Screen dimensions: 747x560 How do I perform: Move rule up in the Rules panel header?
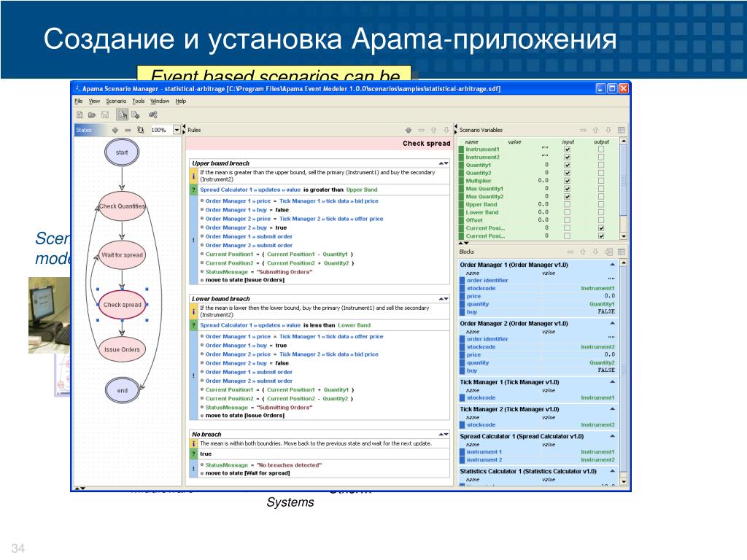coord(433,130)
